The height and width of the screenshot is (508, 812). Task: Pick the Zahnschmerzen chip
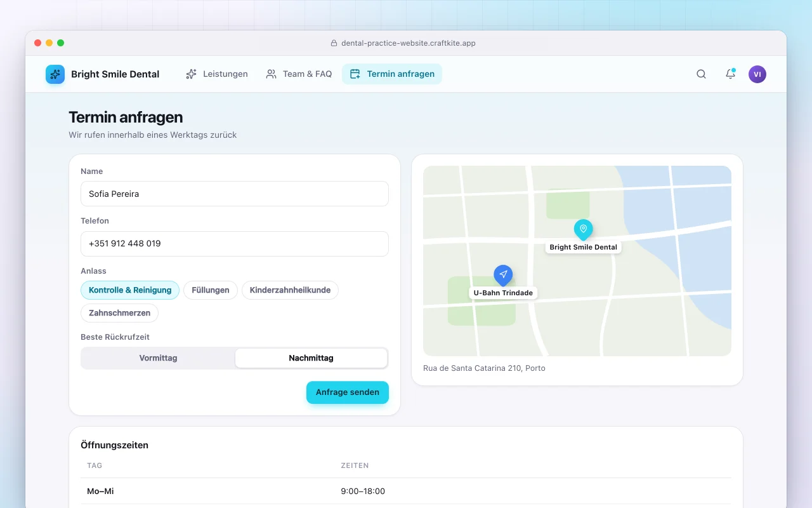pyautogui.click(x=119, y=313)
